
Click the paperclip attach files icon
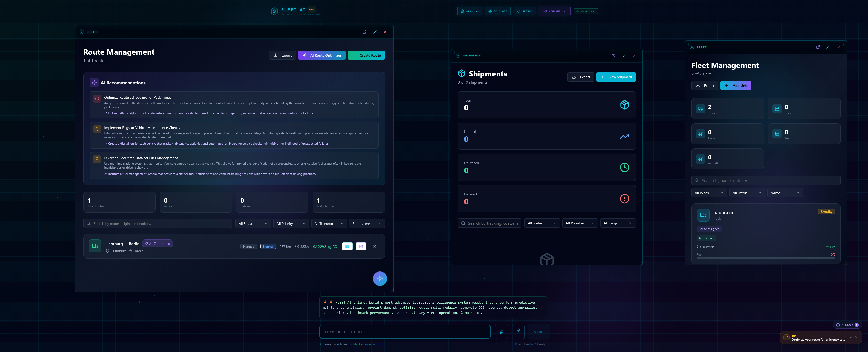[x=501, y=332]
